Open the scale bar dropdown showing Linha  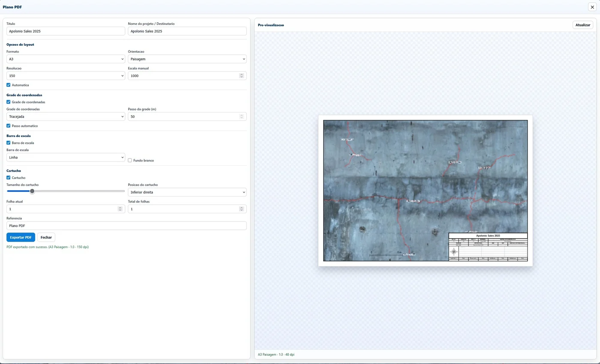tap(66, 158)
